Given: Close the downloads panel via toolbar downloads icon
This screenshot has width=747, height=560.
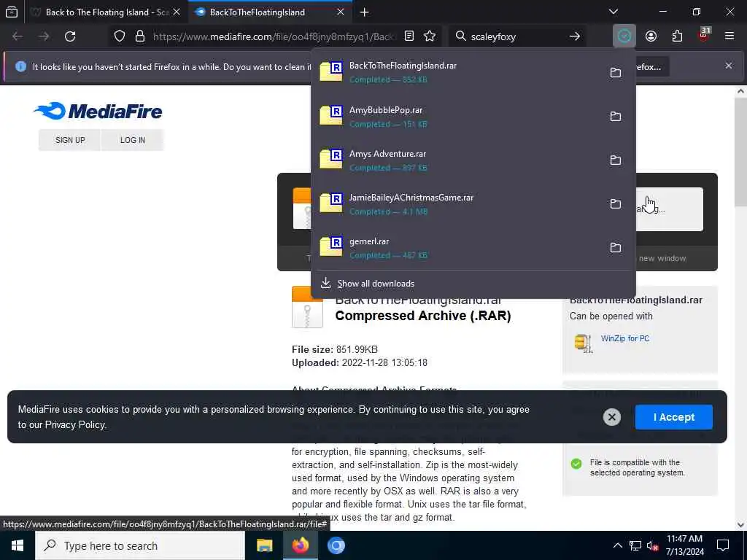Looking at the screenshot, I should (624, 36).
